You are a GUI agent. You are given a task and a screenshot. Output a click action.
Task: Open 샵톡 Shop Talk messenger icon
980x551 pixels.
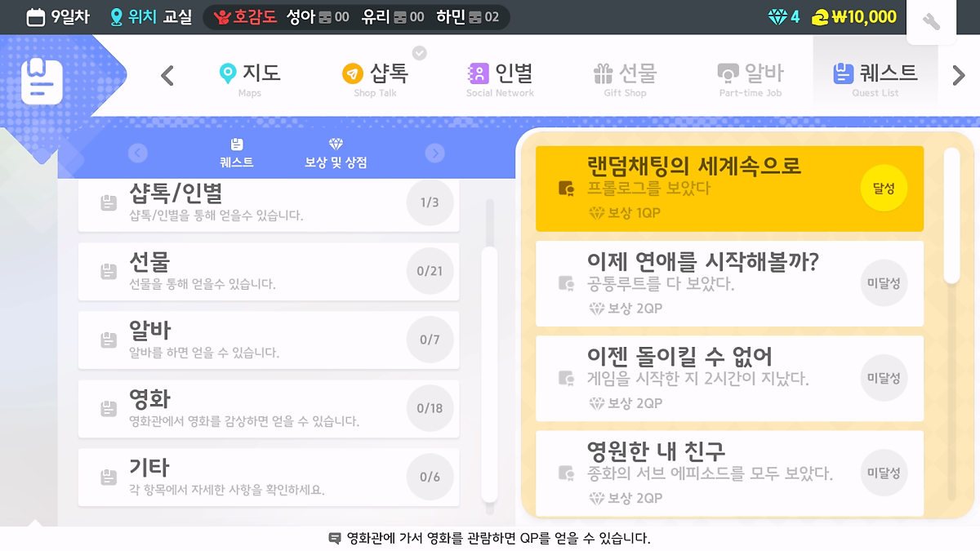[352, 73]
